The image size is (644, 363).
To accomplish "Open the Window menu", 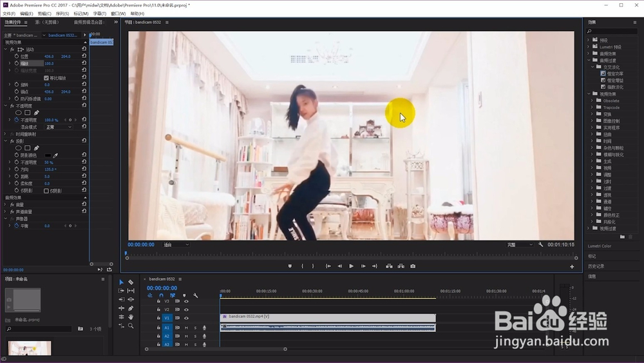I will [118, 14].
